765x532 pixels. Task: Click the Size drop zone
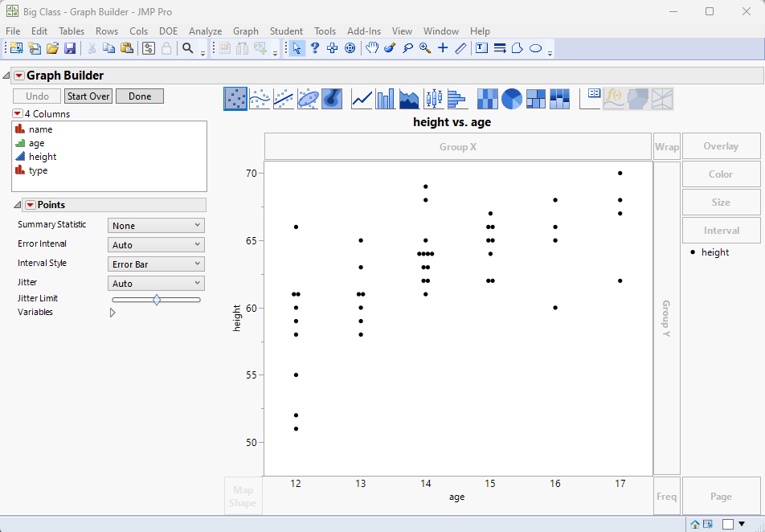721,202
